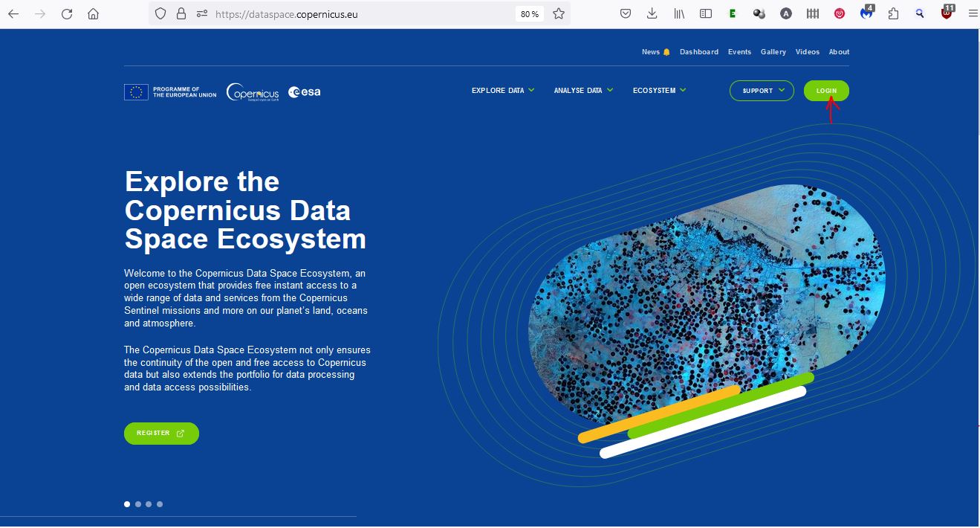
Task: Click the ESA logo
Action: (x=305, y=92)
